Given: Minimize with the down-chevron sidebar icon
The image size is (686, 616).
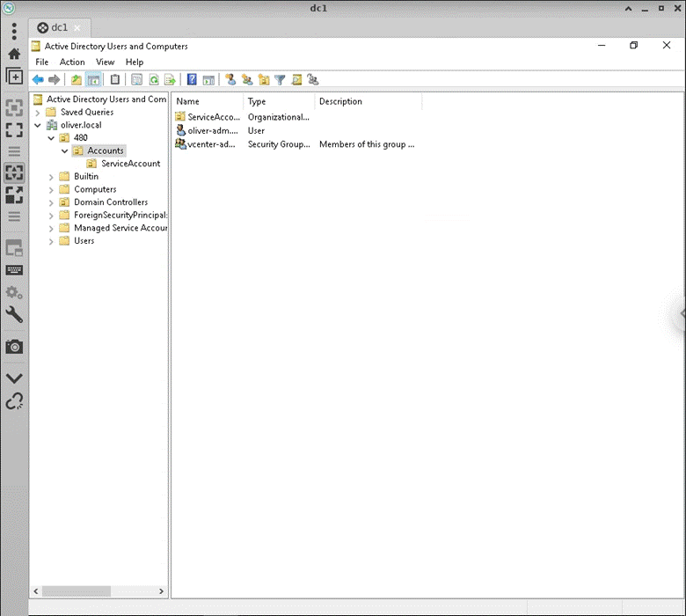Looking at the screenshot, I should [14, 378].
